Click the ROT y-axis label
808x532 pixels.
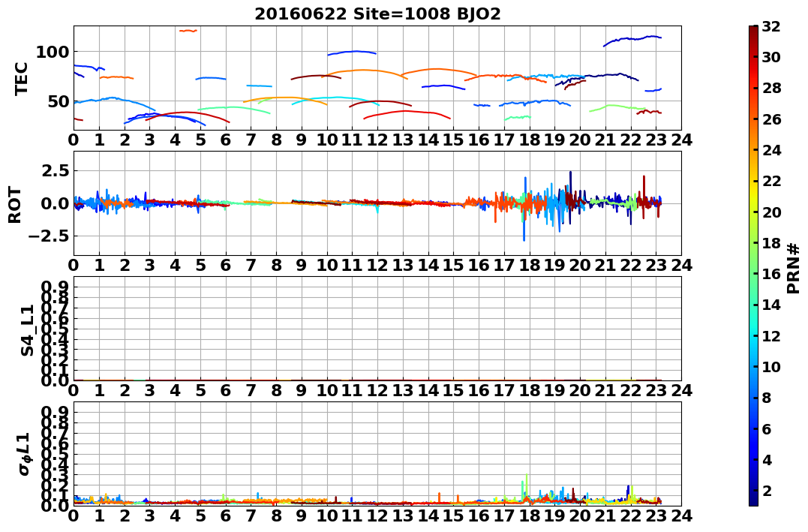[x=16, y=205]
